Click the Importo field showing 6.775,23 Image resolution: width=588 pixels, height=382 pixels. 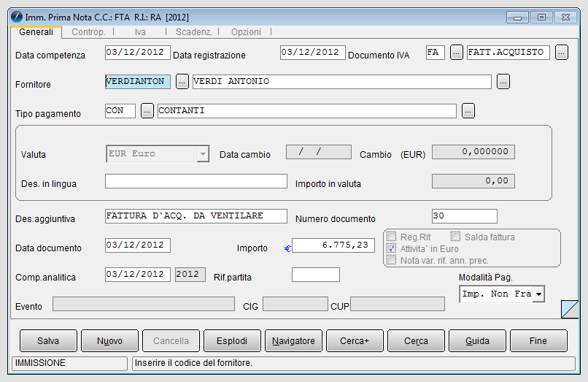pos(333,245)
